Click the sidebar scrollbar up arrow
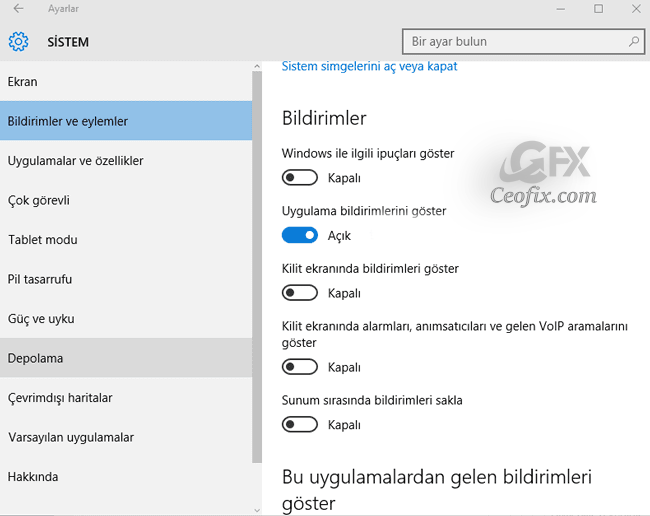The image size is (650, 516). [x=257, y=66]
